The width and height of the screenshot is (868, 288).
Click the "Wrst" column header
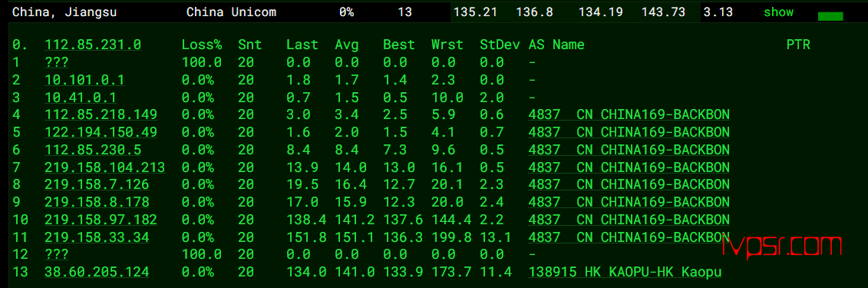tap(447, 45)
